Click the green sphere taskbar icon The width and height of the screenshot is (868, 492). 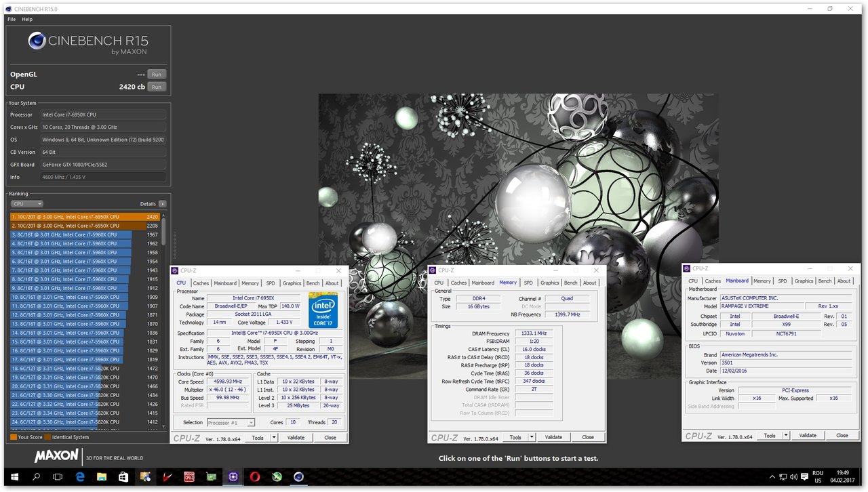coord(277,477)
